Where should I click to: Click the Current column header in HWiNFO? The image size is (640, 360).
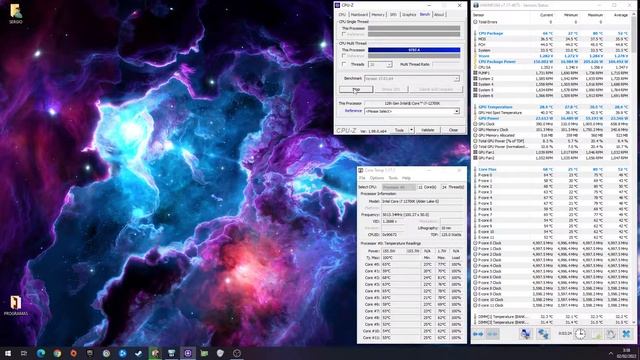pos(546,15)
